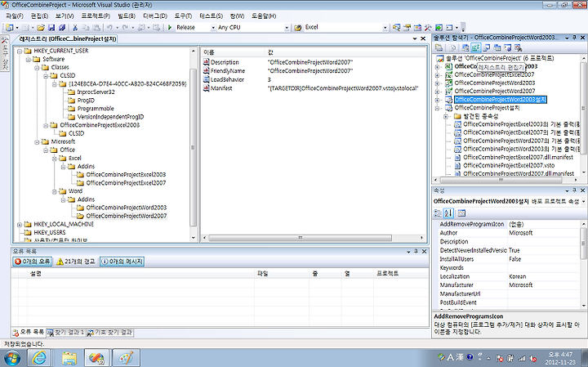The height and width of the screenshot is (367, 588).
Task: Open Internet Explorer from the taskbar
Action: point(39,358)
